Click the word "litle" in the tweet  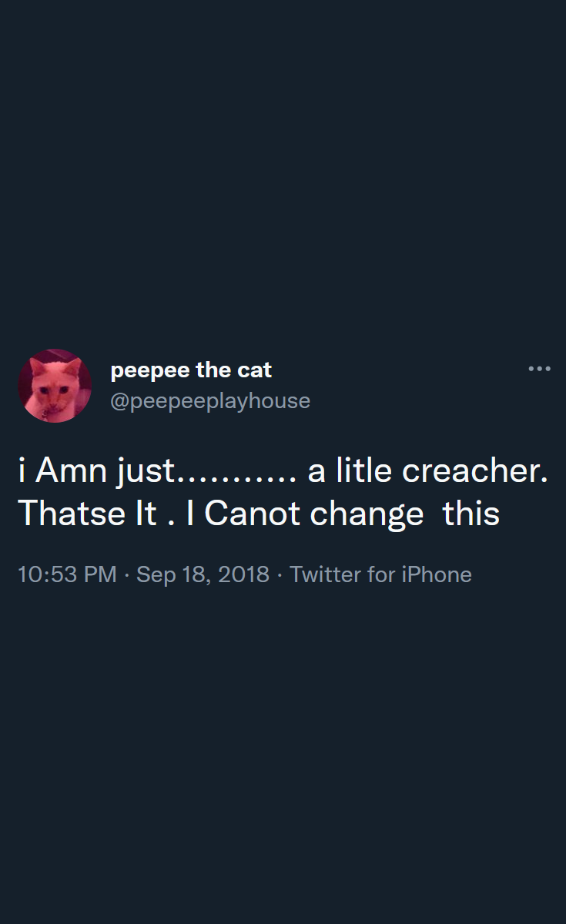[x=364, y=471]
